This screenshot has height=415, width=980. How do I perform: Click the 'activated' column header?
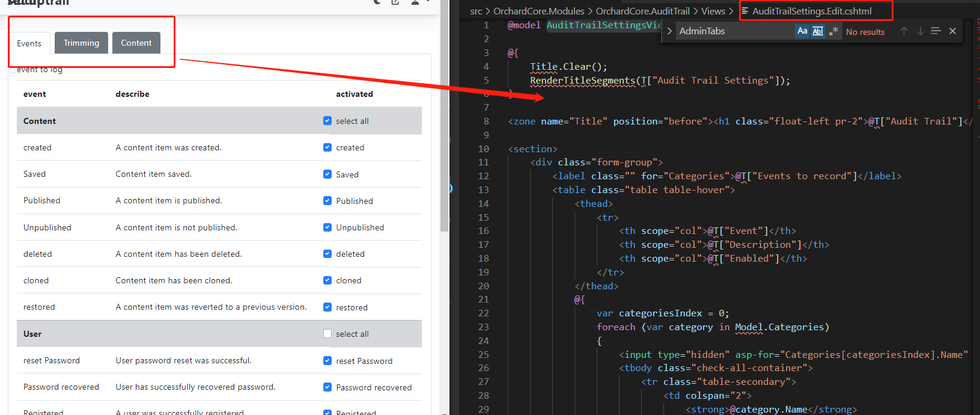coord(355,94)
